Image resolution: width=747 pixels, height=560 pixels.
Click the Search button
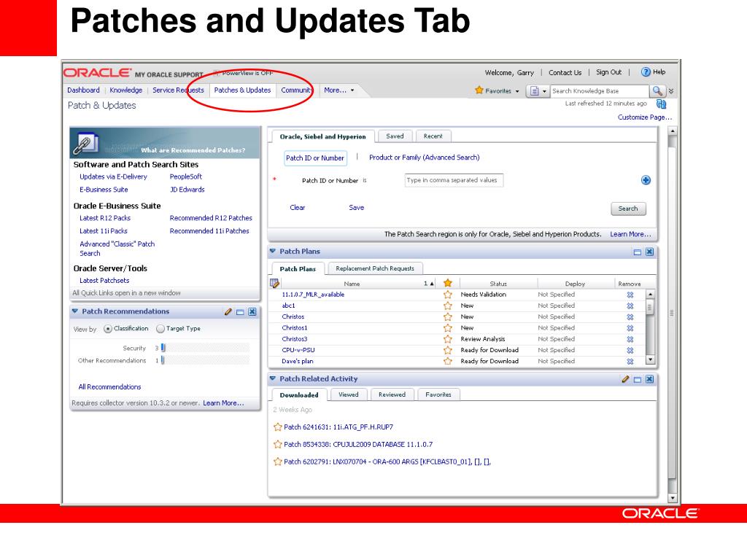(628, 209)
